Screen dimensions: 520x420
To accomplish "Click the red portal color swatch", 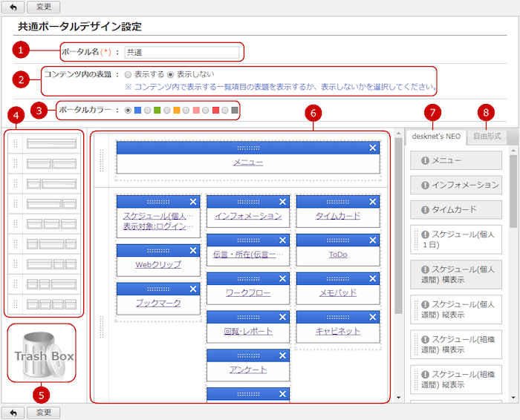I will 215,111.
